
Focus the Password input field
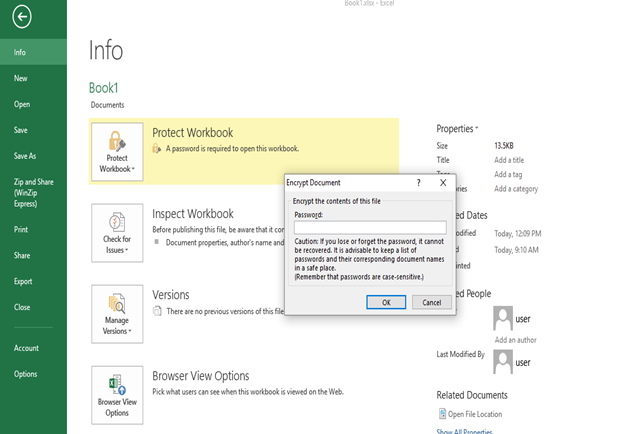coord(370,228)
